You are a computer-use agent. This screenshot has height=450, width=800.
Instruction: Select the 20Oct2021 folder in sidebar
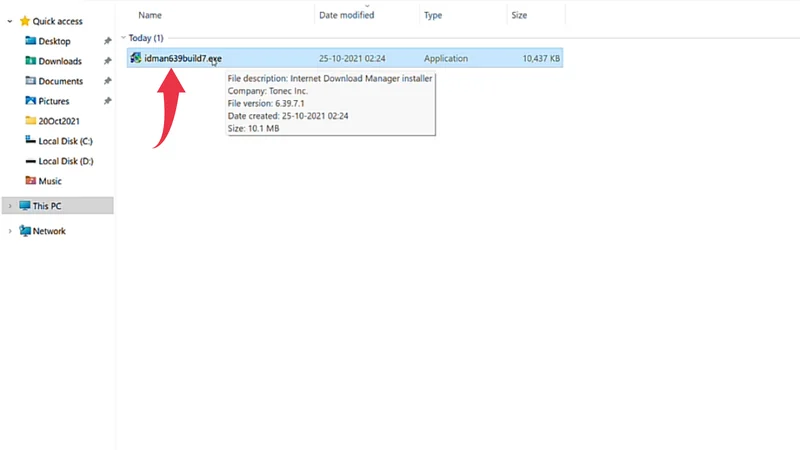coord(60,121)
